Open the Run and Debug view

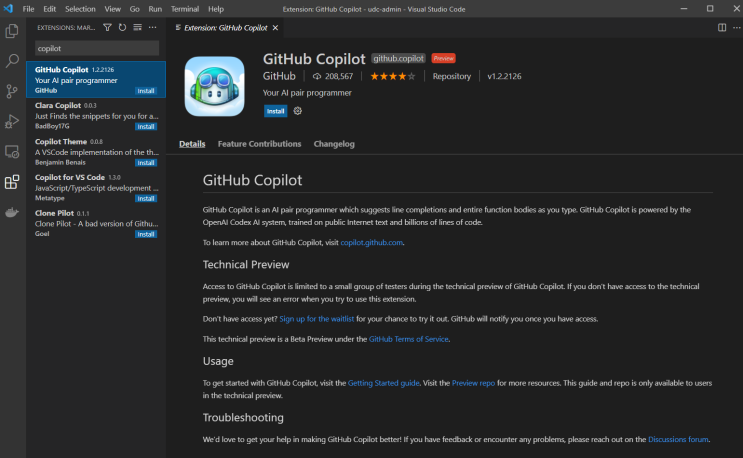point(12,121)
